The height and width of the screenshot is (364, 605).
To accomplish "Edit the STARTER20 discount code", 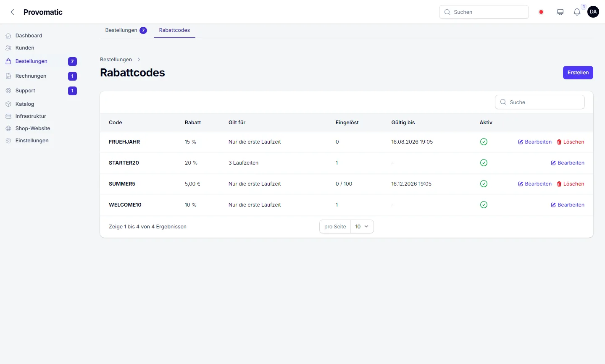I will click(568, 163).
